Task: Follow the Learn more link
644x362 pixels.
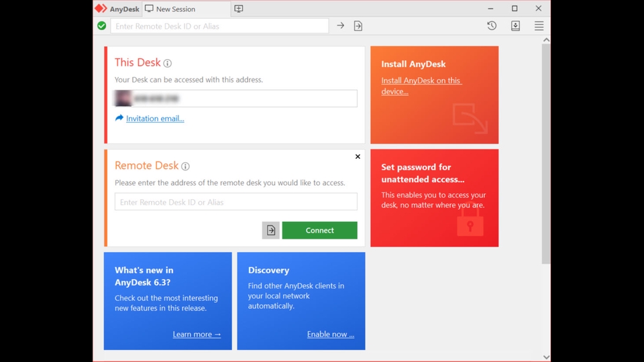Action: coord(197,334)
